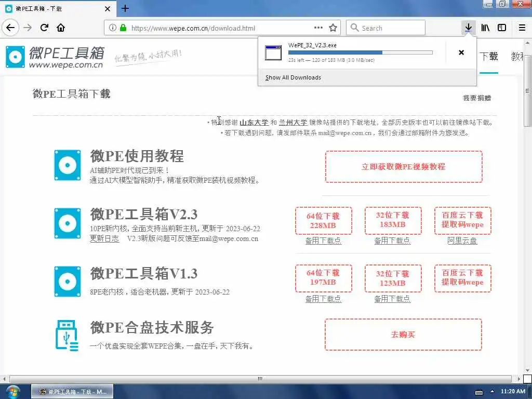
Task: Select the 微PE工具箱 taskbar window button
Action: [72, 392]
